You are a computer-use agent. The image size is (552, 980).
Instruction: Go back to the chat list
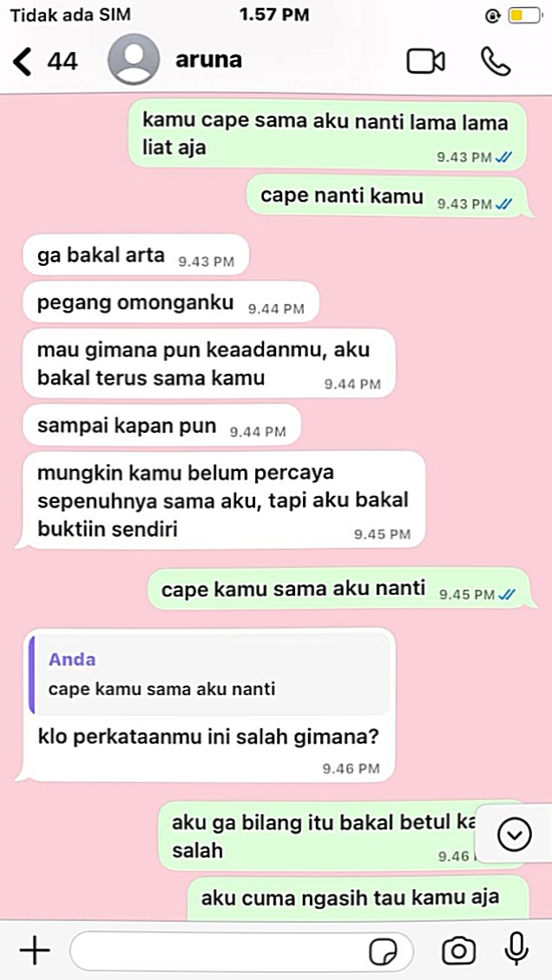click(23, 61)
